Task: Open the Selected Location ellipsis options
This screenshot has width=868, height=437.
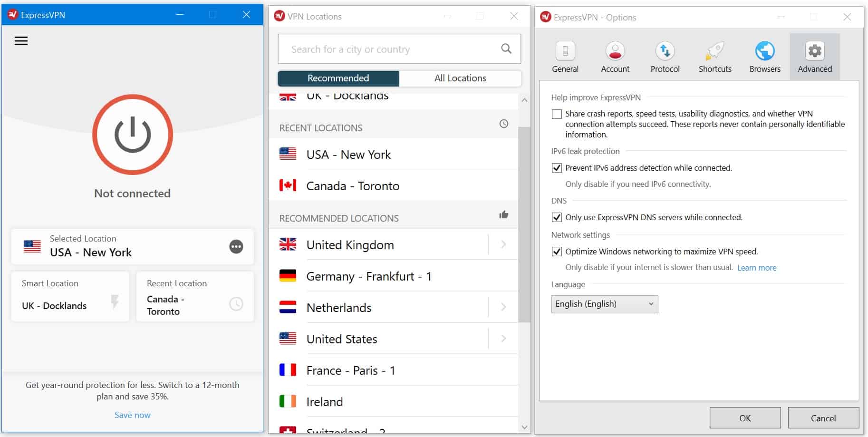Action: tap(236, 246)
